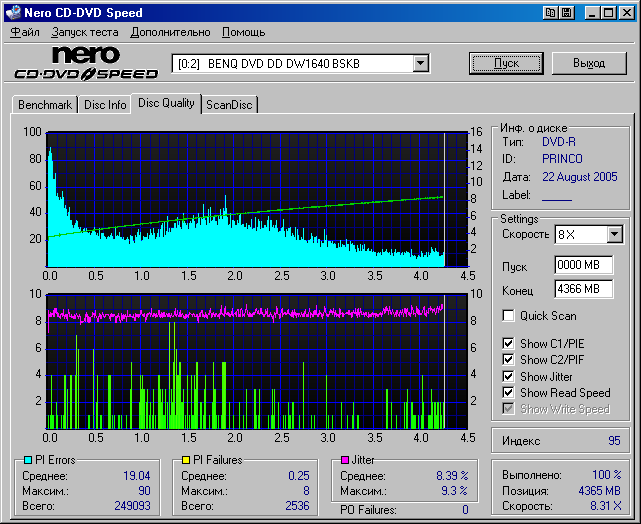
Task: Untick the Show Read Speed checkbox
Action: click(x=509, y=393)
